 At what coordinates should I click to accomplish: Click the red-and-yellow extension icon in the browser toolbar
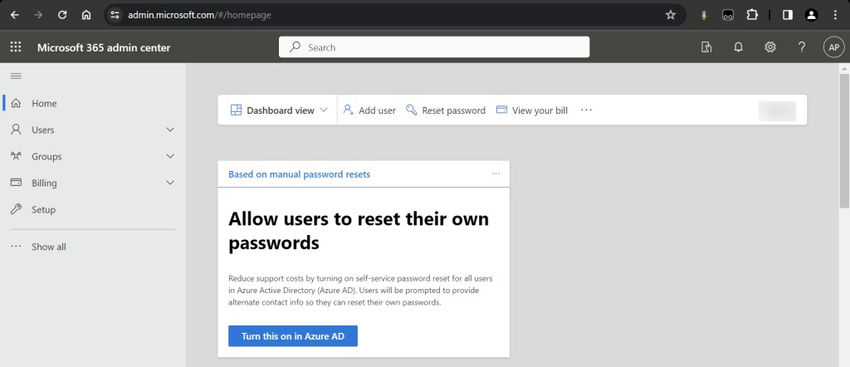pos(704,15)
